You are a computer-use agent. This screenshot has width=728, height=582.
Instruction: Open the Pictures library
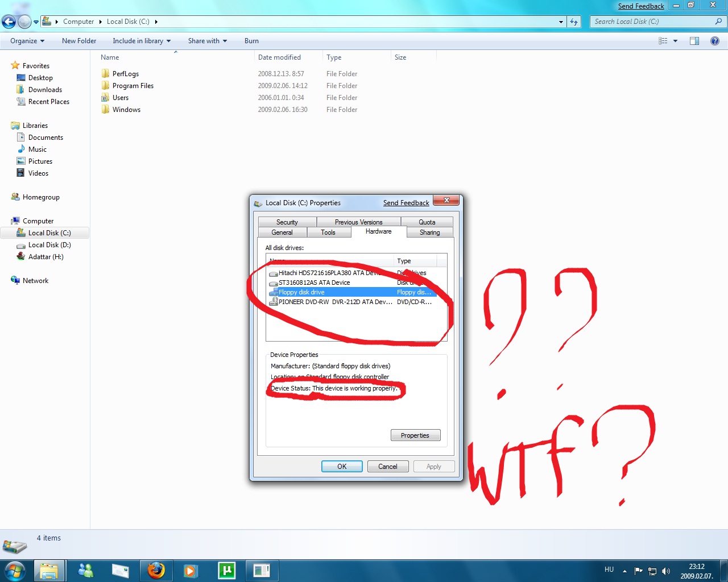pos(40,161)
